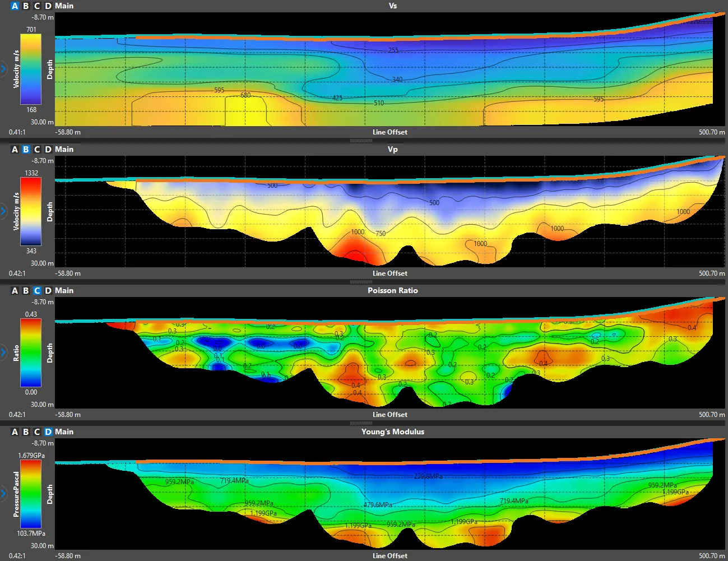Select the A button in Poisson Ratio panel
728x561 pixels.
15,290
